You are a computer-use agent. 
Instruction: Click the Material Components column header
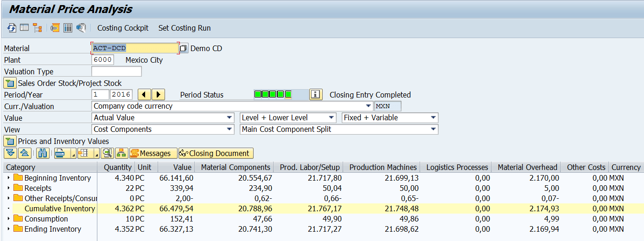coord(234,167)
